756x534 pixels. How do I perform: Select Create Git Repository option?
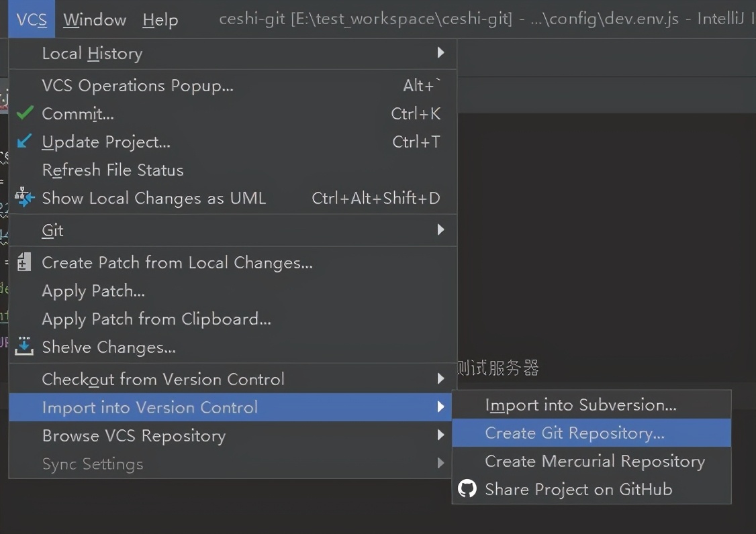click(x=575, y=433)
